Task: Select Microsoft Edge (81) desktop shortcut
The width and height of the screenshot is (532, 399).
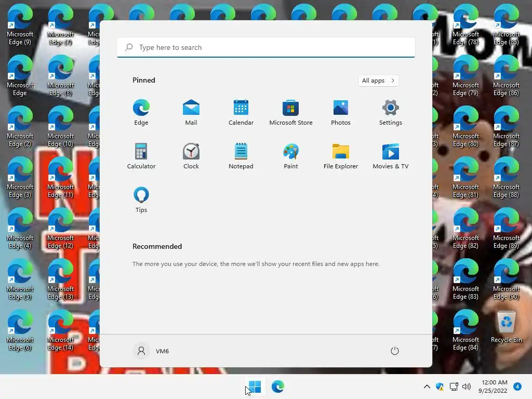Action: [x=466, y=178]
